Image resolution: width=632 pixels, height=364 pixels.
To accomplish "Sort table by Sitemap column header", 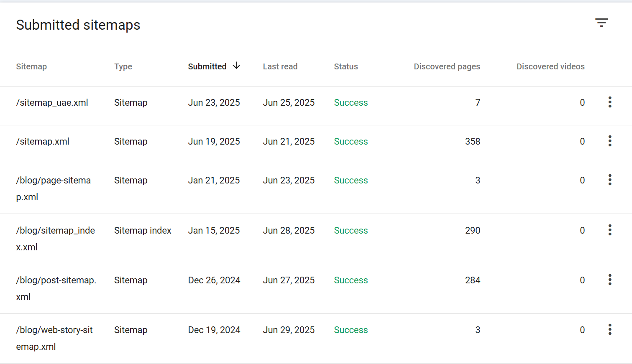I will [x=31, y=66].
